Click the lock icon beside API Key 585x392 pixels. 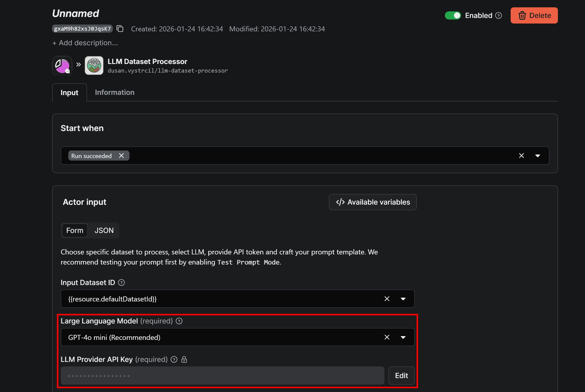[x=184, y=360]
